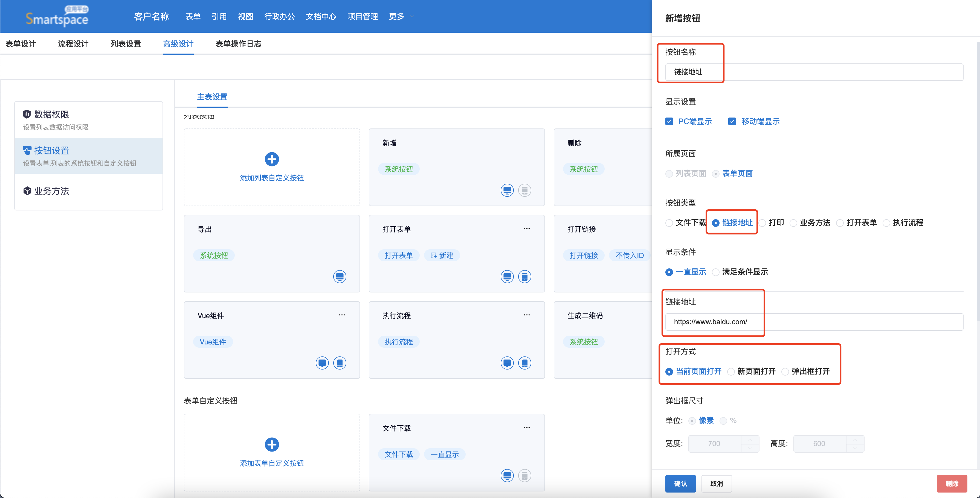Click PC display icon on 执行流程 card
This screenshot has width=980, height=498.
[x=507, y=363]
